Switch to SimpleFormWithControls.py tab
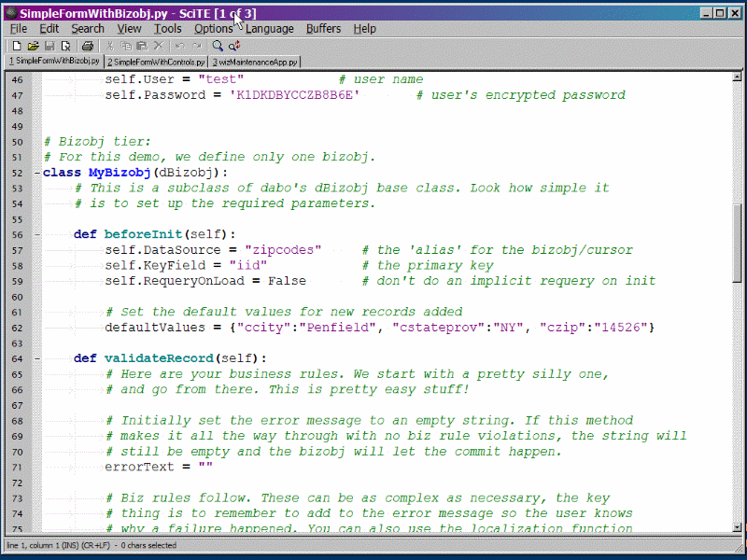Screen dimensions: 747x560 click(155, 62)
